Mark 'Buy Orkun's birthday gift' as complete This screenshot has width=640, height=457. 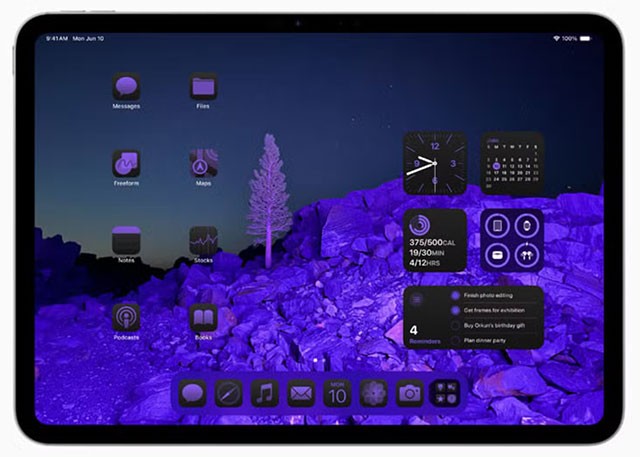455,325
